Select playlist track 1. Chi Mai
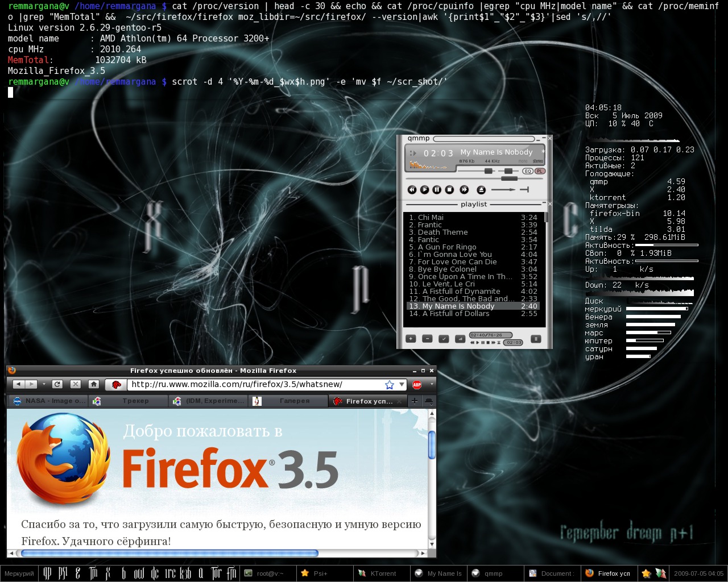 point(473,218)
